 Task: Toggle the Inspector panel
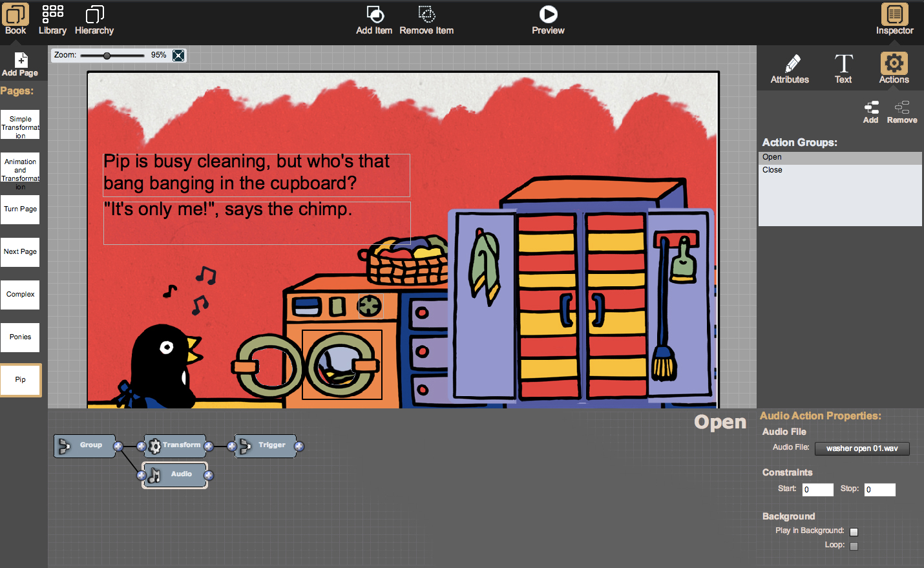tap(894, 19)
